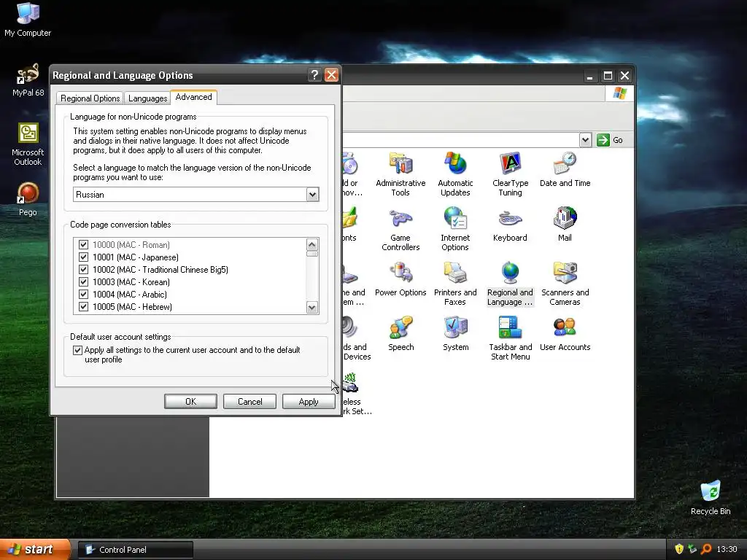The height and width of the screenshot is (560, 747).
Task: Select Pego desktop shortcut
Action: (x=28, y=199)
